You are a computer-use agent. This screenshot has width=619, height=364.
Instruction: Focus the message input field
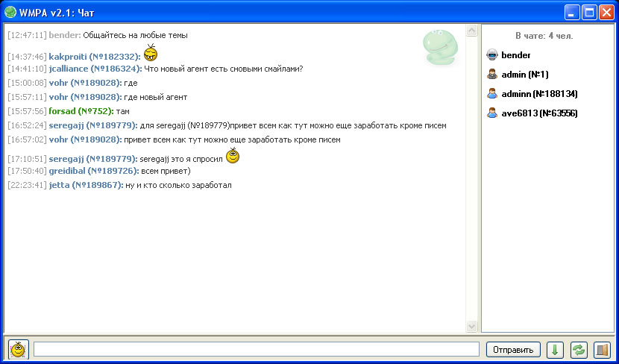257,350
